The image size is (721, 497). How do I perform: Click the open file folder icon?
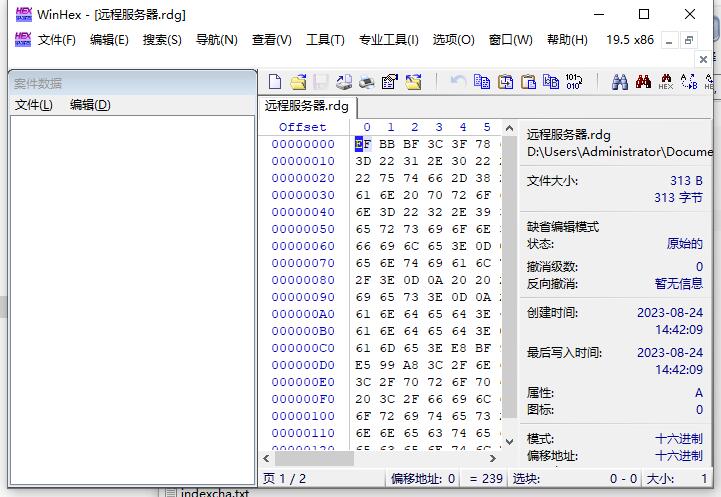pos(298,82)
